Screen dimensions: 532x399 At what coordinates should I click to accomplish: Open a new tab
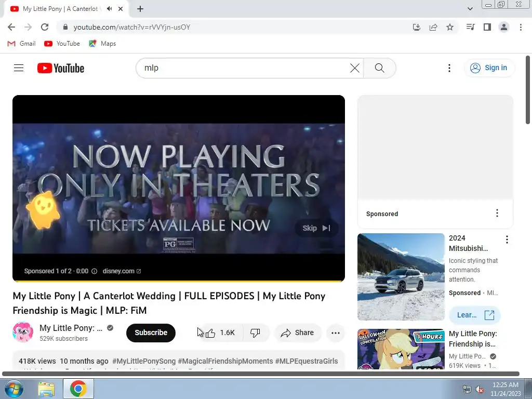coord(140,9)
